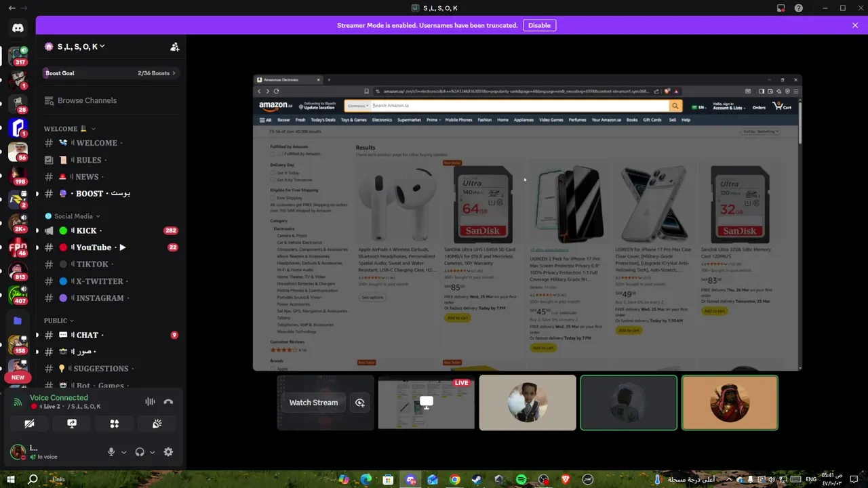868x488 pixels.
Task: Go back using the title bar arrow
Action: (12, 8)
